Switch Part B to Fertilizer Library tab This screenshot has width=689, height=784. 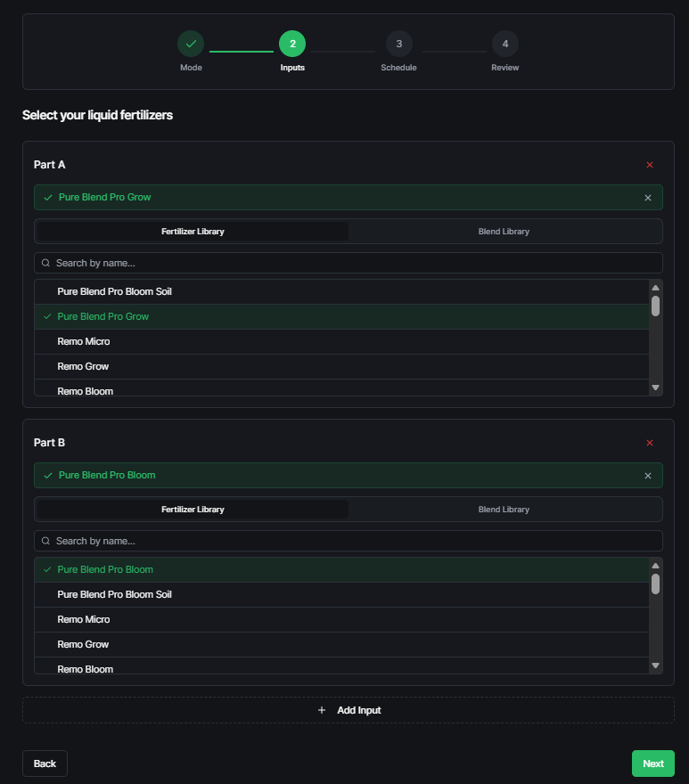[x=193, y=510]
